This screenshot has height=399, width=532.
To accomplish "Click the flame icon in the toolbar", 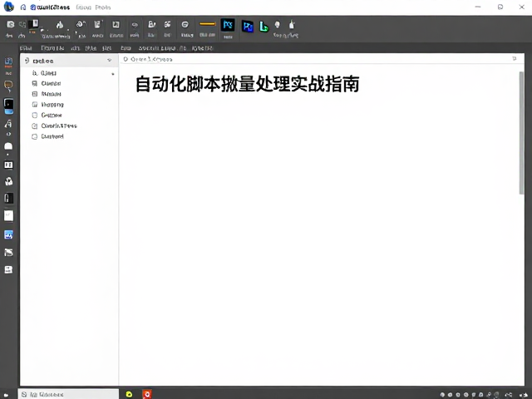I will point(60,25).
